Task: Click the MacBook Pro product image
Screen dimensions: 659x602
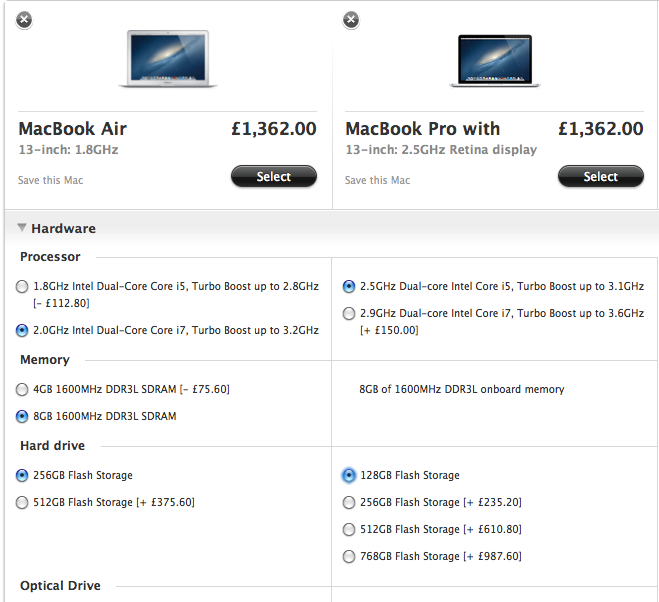Action: [495, 61]
